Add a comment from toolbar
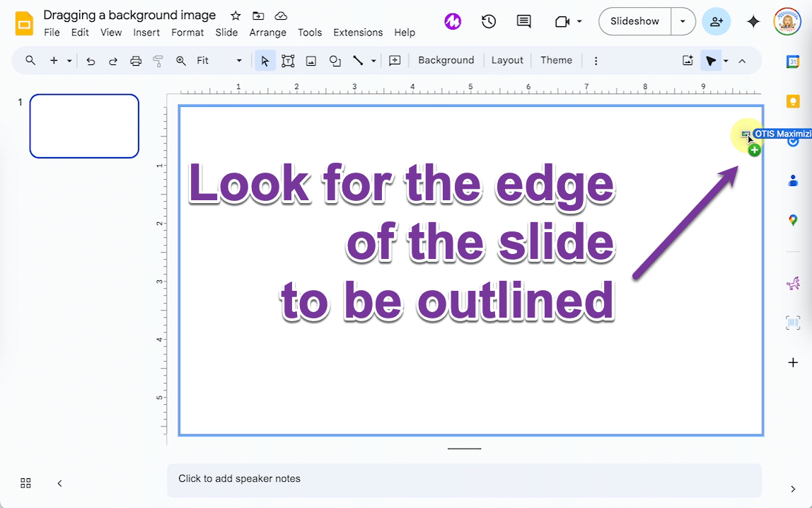812x508 pixels. (x=395, y=61)
